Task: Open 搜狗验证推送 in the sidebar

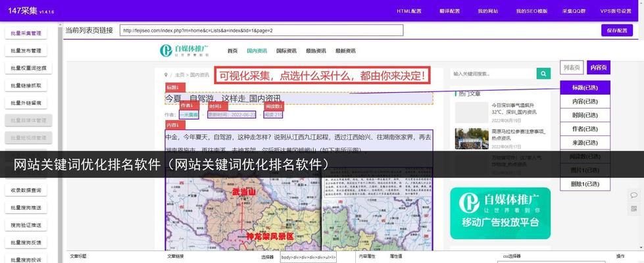Action: point(26,226)
